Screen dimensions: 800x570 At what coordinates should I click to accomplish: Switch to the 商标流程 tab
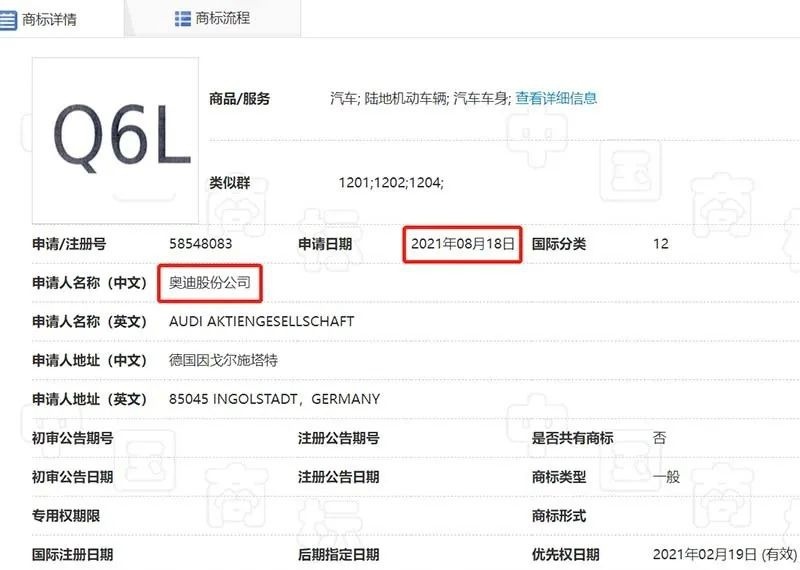pos(213,18)
